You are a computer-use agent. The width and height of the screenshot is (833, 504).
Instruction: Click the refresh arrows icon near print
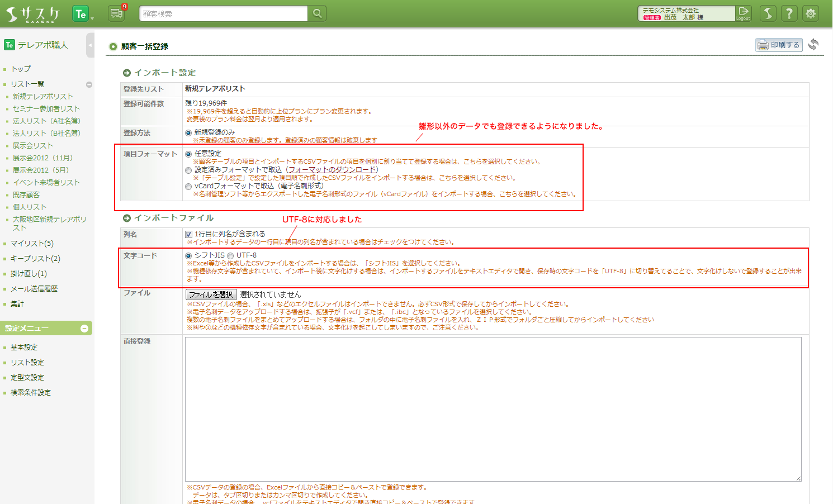(813, 45)
